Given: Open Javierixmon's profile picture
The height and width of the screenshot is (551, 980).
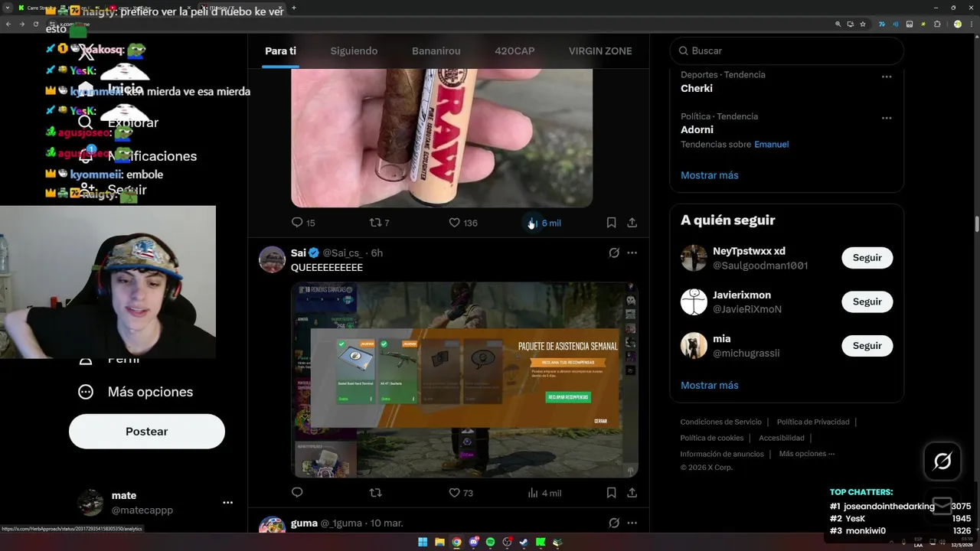Looking at the screenshot, I should click(694, 302).
